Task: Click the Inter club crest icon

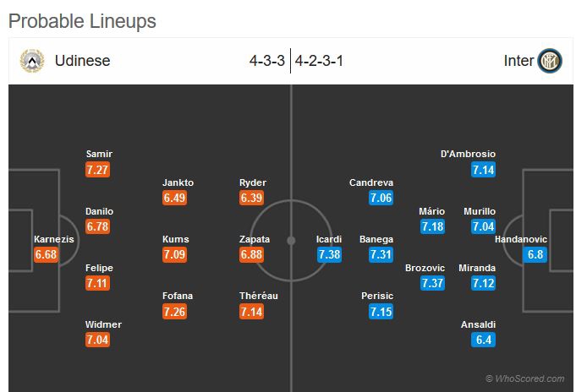Action: tap(549, 61)
